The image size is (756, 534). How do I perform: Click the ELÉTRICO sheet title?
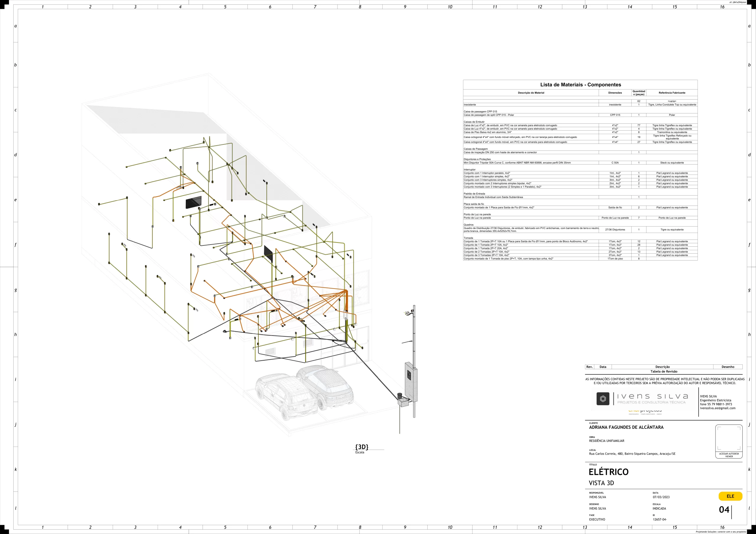tap(608, 472)
